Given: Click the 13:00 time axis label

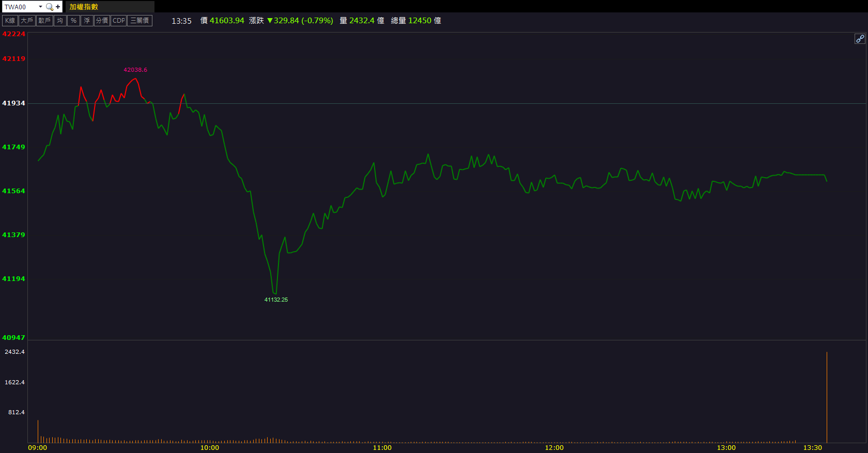Looking at the screenshot, I should click(x=726, y=448).
